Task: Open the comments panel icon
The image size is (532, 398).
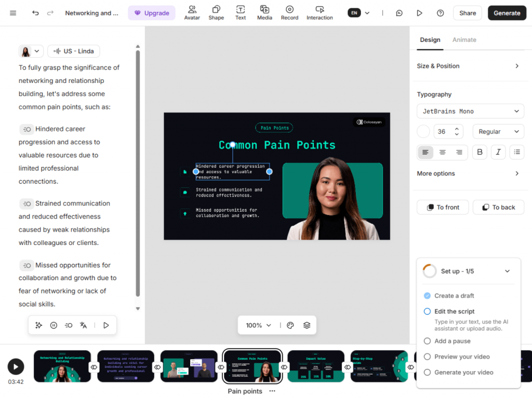Action: [x=400, y=13]
